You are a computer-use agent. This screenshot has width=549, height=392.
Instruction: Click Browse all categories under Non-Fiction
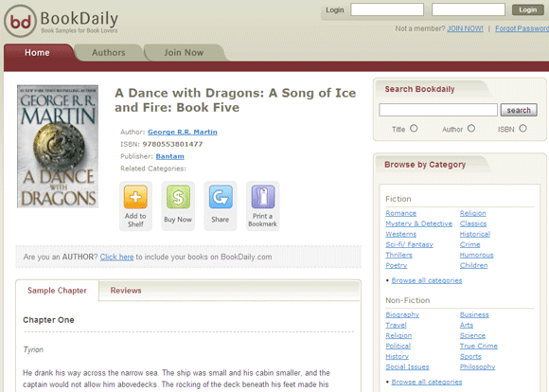point(427,382)
